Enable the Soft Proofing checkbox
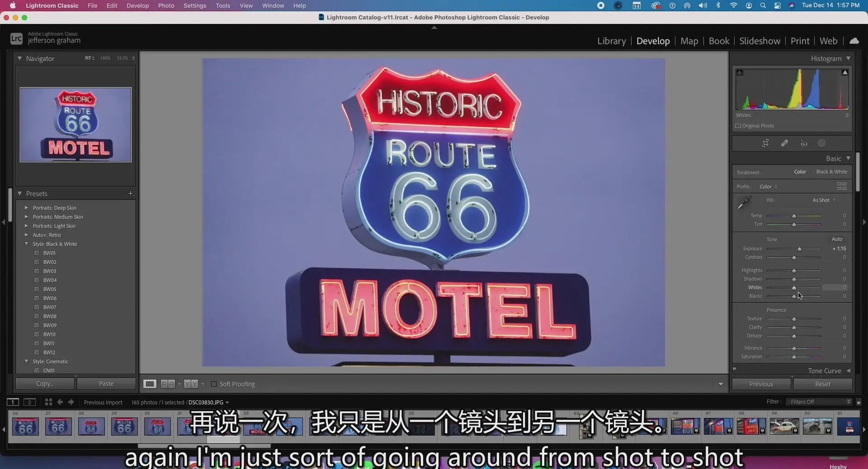This screenshot has height=469, width=868. pos(214,384)
